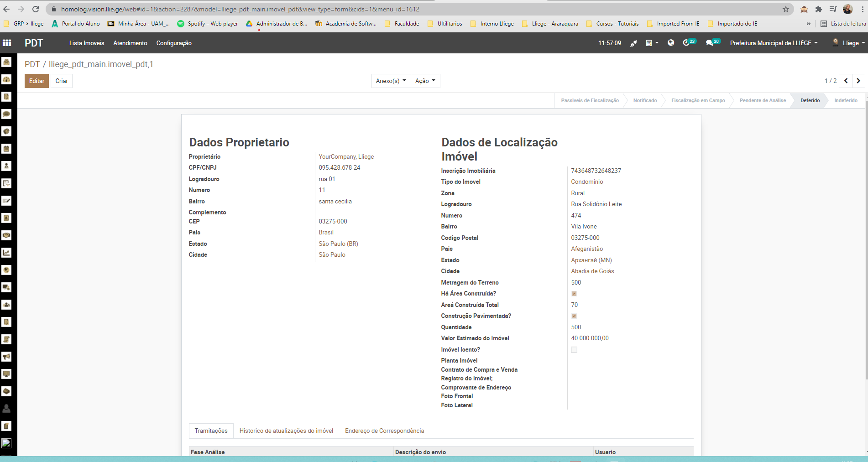Open the apps grid menu icon
The height and width of the screenshot is (462, 868).
click(x=7, y=43)
